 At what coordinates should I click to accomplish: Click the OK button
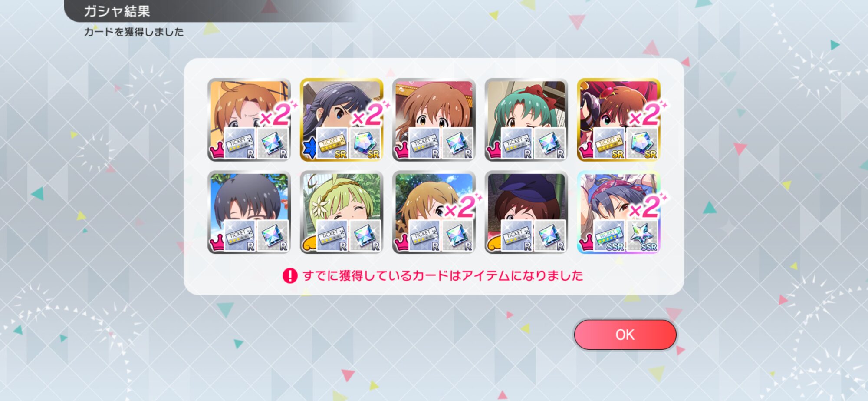[625, 335]
